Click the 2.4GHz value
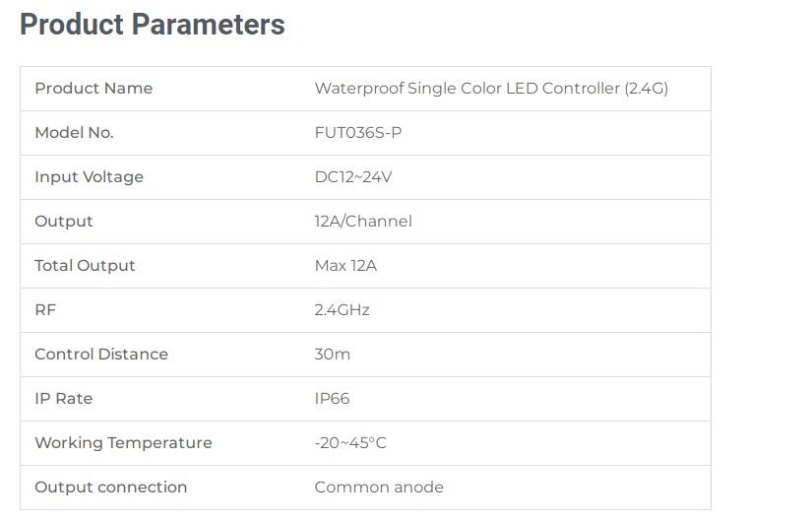The height and width of the screenshot is (522, 812). coord(342,310)
